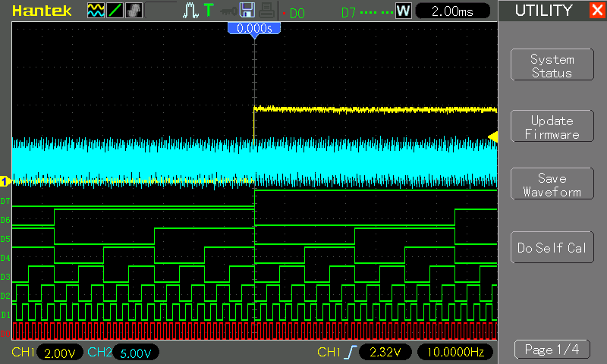607x364 pixels.
Task: Click the CH1 trigger source label
Action: click(x=329, y=352)
